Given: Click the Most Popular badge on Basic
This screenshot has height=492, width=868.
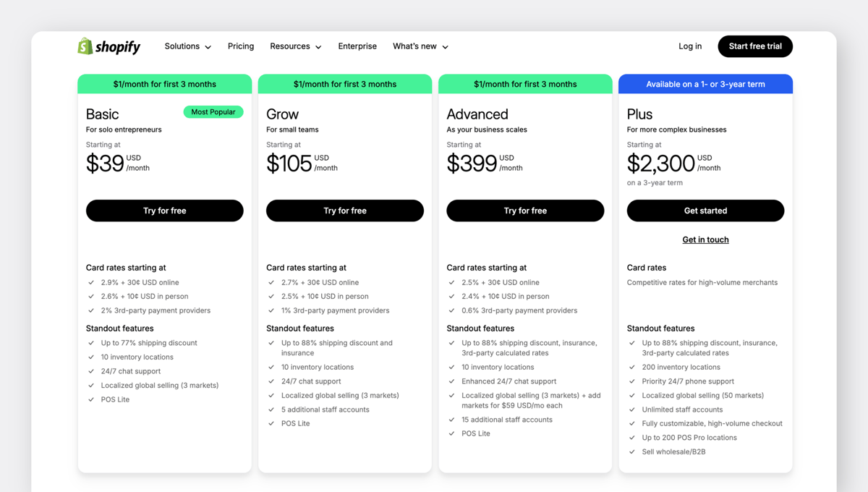Looking at the screenshot, I should tap(213, 111).
